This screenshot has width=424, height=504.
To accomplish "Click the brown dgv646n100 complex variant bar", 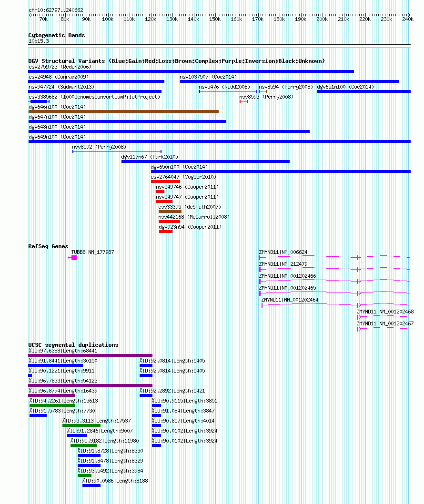I will (x=123, y=111).
